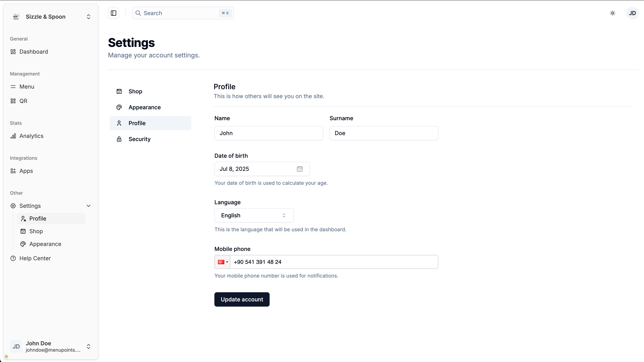Screen dimensions: 644x362
Task: Toggle the sidebar panel icon
Action: point(114,13)
